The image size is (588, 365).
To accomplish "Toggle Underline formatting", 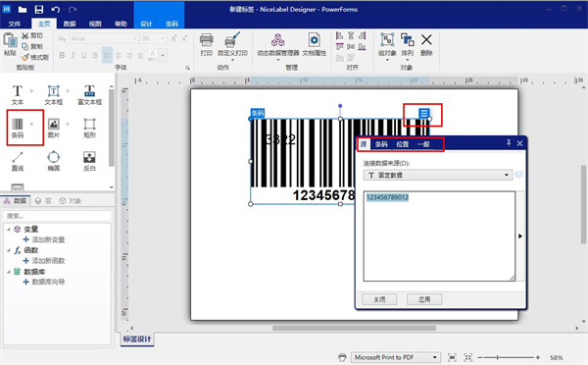I will point(84,55).
